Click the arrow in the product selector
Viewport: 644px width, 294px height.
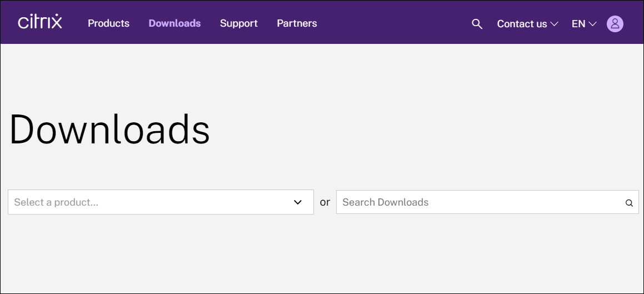point(298,202)
